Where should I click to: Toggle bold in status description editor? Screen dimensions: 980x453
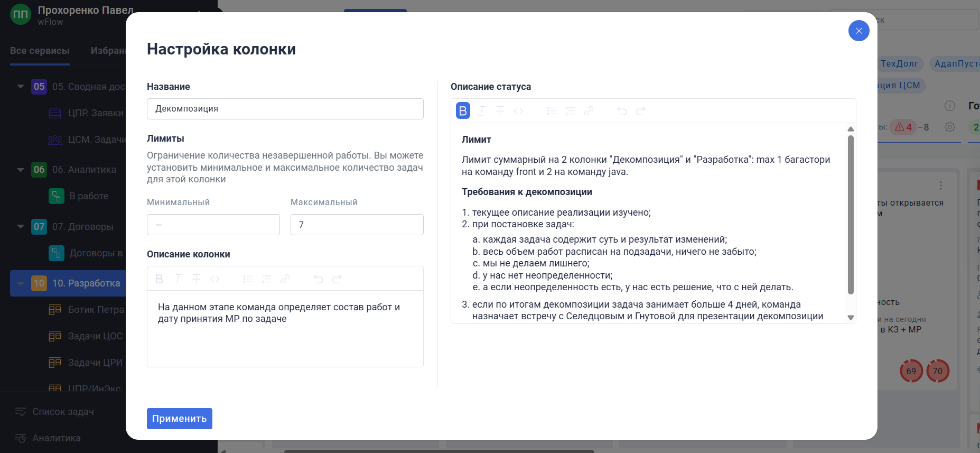[463, 111]
